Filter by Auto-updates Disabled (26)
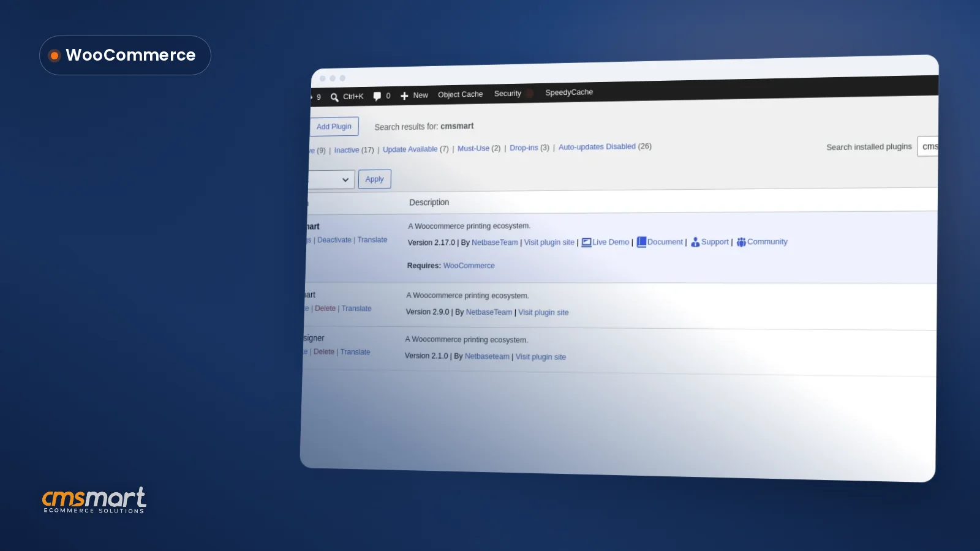The width and height of the screenshot is (980, 551). 605,146
